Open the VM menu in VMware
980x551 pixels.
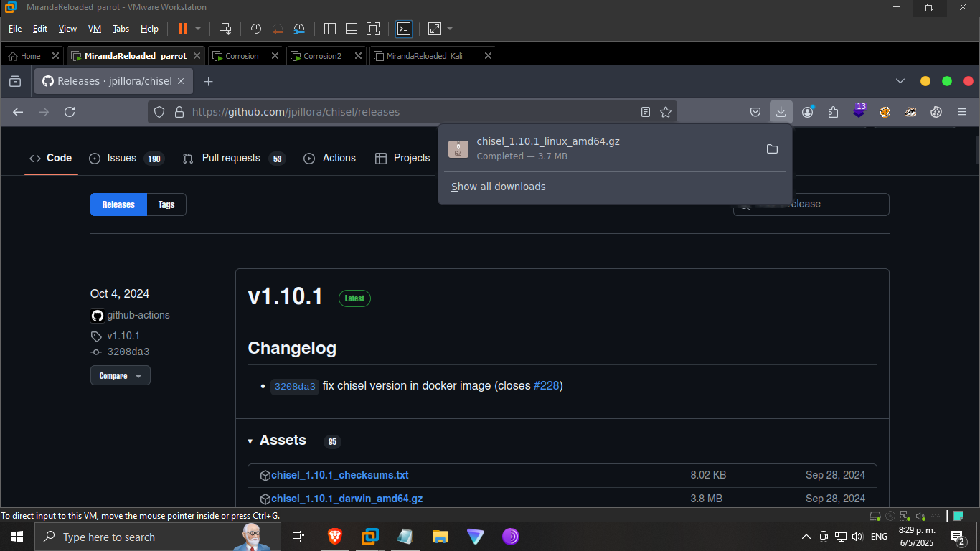pos(94,29)
